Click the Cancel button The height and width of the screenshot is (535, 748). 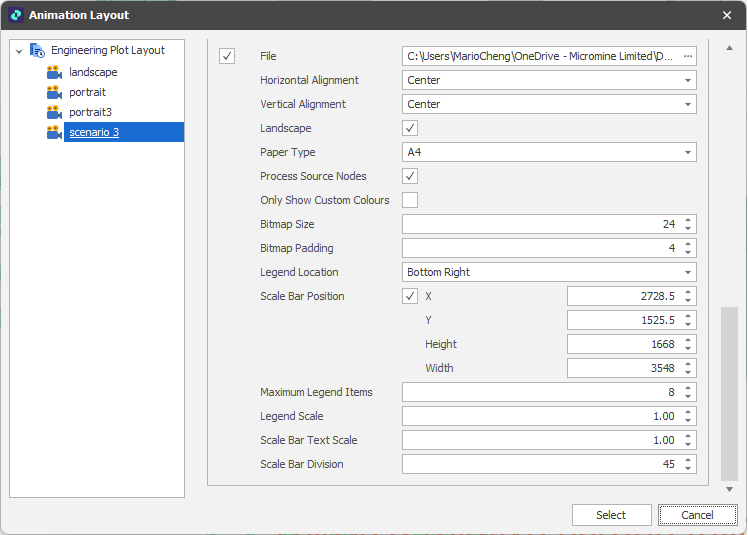click(697, 515)
